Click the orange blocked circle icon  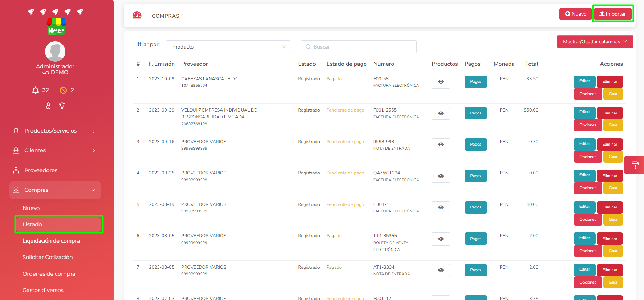pyautogui.click(x=63, y=90)
